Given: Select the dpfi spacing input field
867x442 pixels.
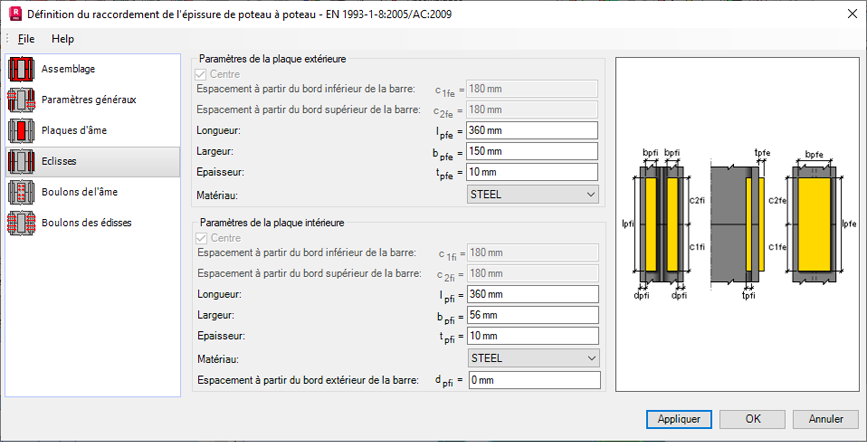Looking at the screenshot, I should tap(533, 380).
